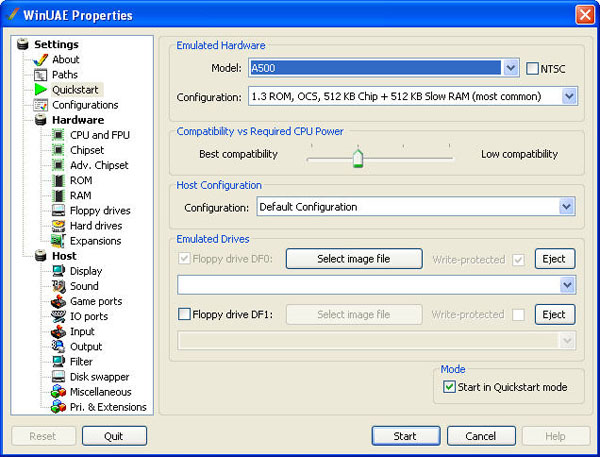Click the green Quickstart play icon
The height and width of the screenshot is (457, 600).
pos(40,90)
